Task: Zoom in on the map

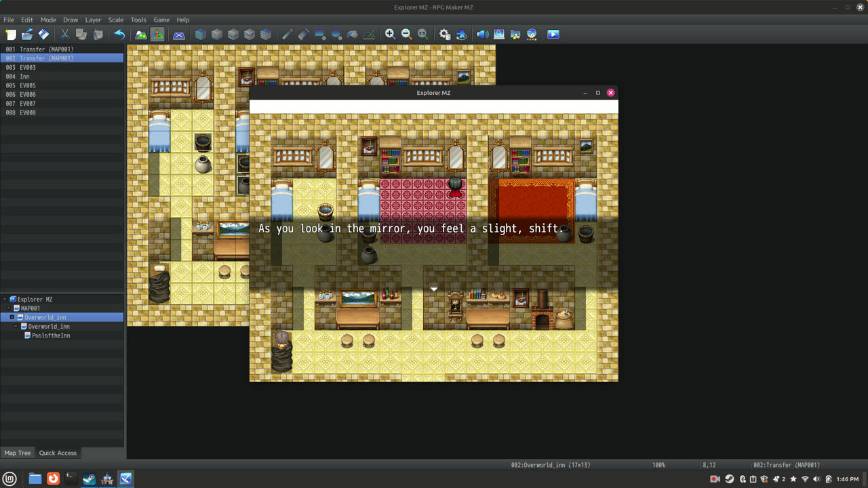Action: (x=391, y=35)
